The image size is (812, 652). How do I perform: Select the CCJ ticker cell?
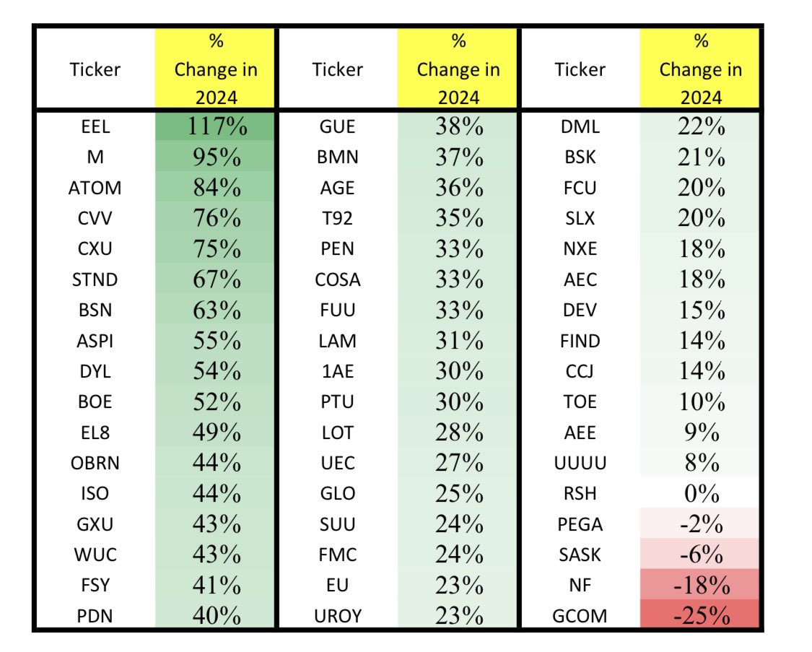point(580,372)
